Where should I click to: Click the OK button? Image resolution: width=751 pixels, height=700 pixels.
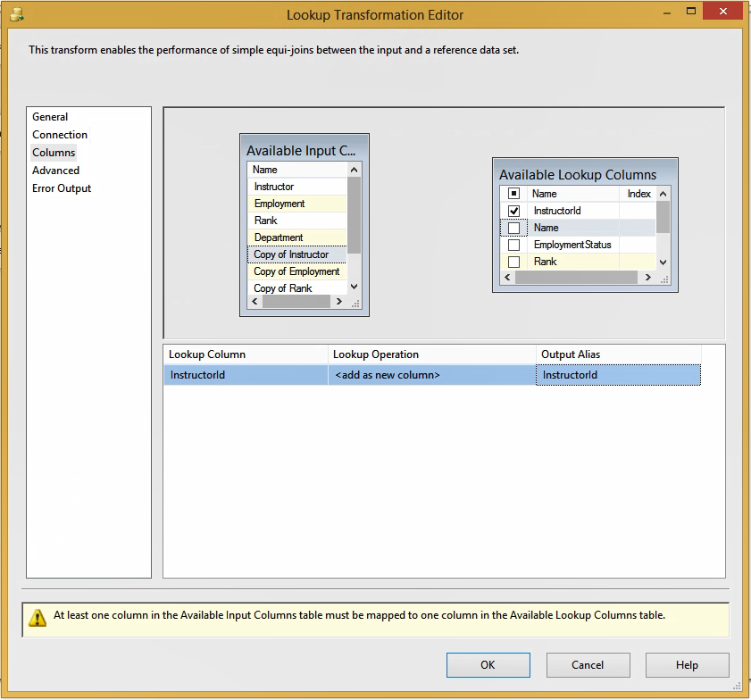pyautogui.click(x=488, y=664)
